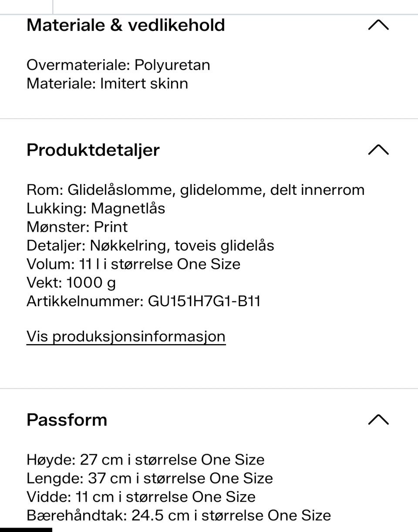Viewport: 418px width, 532px height.
Task: Toggle visibility of the Passform section
Action: [378, 420]
